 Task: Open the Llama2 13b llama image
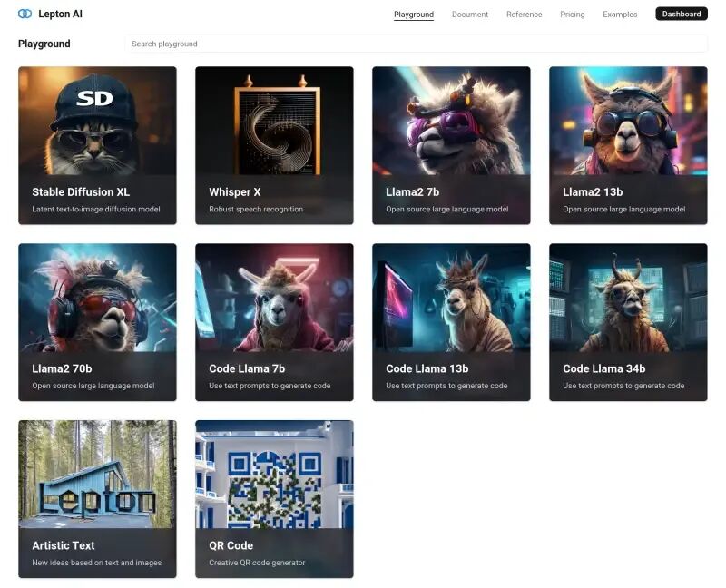[x=628, y=121]
